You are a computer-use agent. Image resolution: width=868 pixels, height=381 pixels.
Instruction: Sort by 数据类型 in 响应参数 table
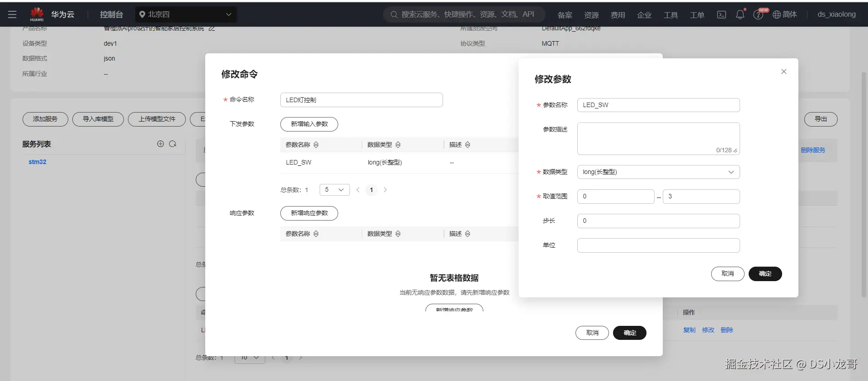pos(398,234)
